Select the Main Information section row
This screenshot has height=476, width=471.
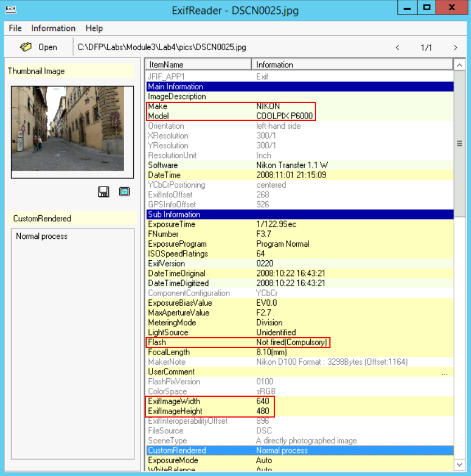299,87
